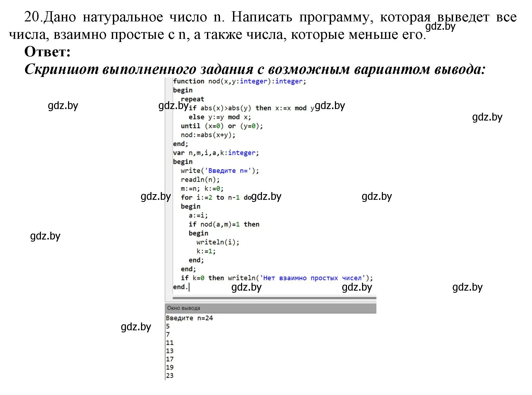Click the horizontal scrollbar below the code
Screen dimensions: 532x395
point(274,298)
